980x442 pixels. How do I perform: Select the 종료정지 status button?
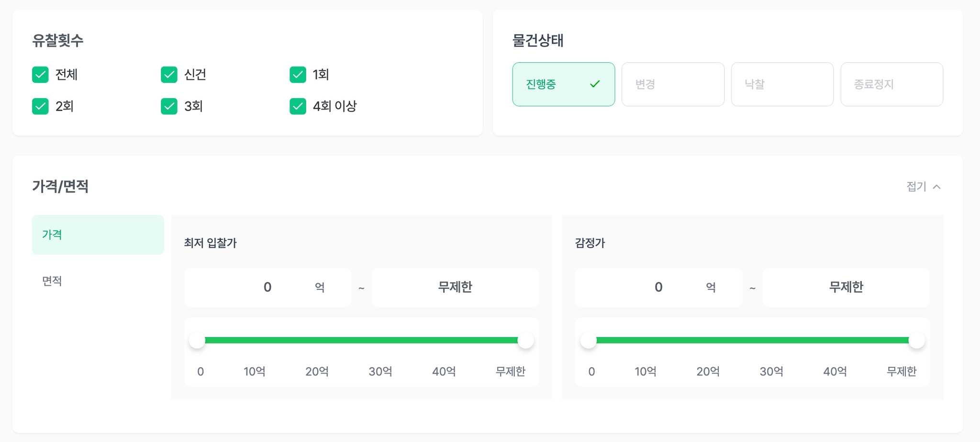(891, 84)
